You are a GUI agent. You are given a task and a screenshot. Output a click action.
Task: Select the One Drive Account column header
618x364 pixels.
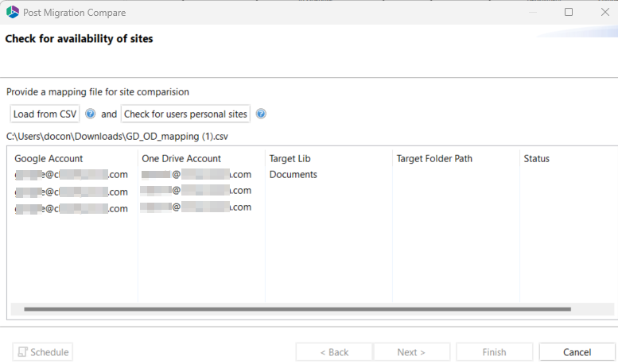pos(181,159)
